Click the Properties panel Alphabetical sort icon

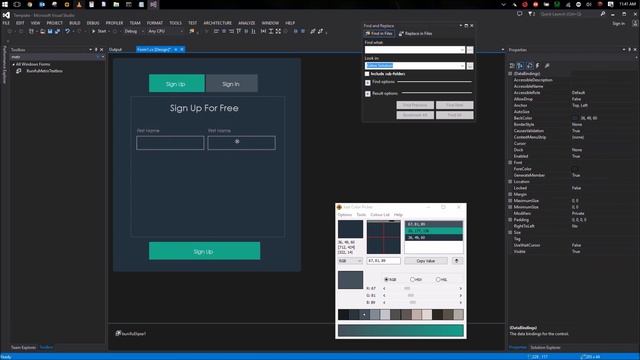click(x=520, y=65)
